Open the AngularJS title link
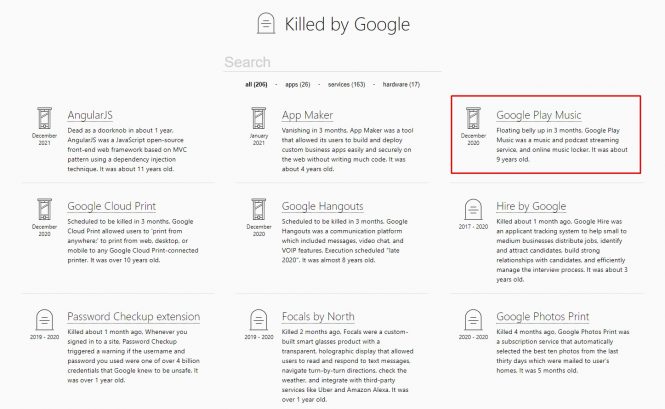 click(89, 115)
